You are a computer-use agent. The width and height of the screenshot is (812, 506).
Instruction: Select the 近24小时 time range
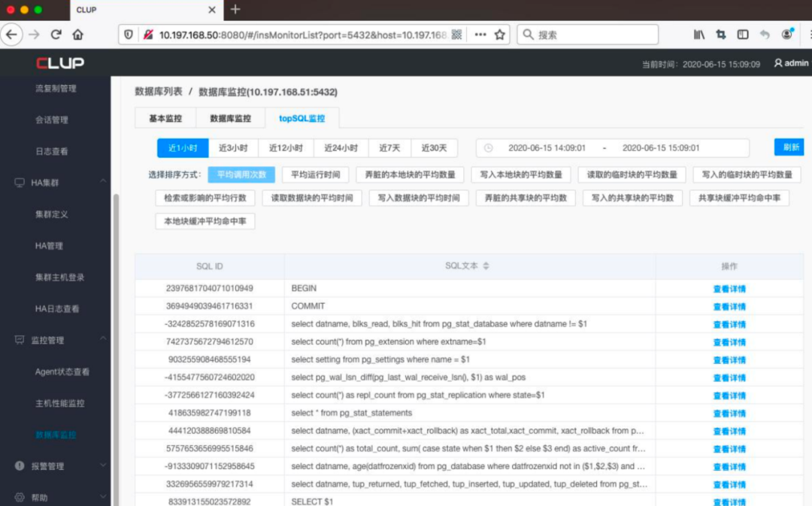pos(341,148)
